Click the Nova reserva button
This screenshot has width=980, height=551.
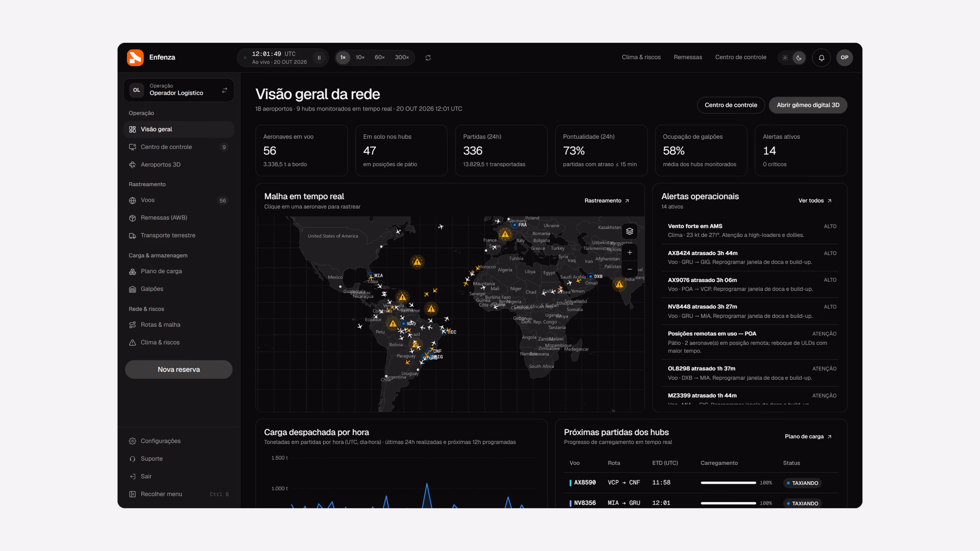click(179, 369)
